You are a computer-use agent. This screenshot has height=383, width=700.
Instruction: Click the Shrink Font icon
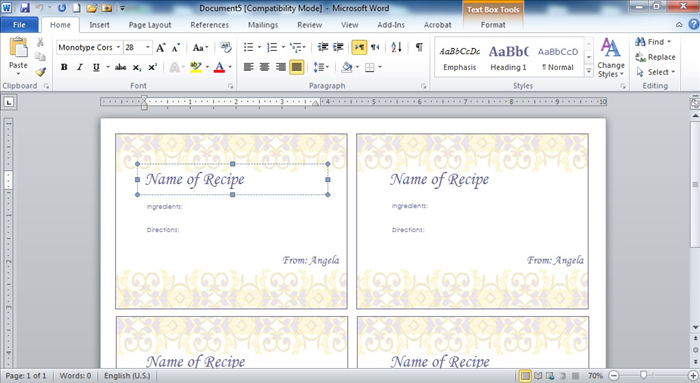click(x=176, y=47)
